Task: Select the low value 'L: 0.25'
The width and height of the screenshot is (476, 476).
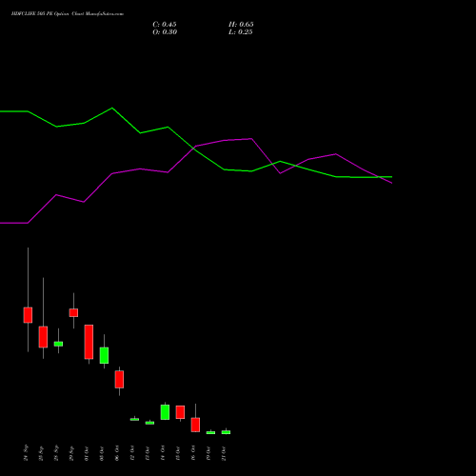Action: (x=241, y=32)
